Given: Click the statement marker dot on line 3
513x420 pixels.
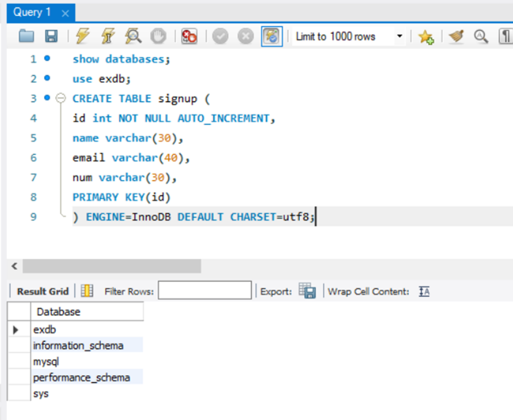Looking at the screenshot, I should click(x=47, y=97).
